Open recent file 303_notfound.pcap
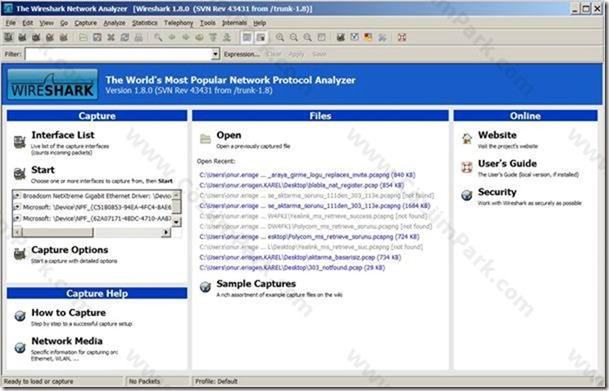 pyautogui.click(x=292, y=268)
